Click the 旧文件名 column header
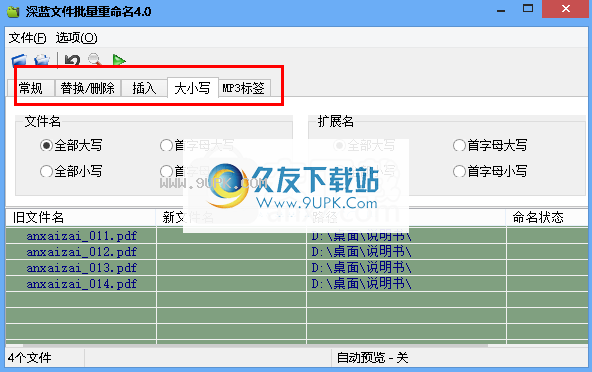Screen dimensions: 592x372 81,218
